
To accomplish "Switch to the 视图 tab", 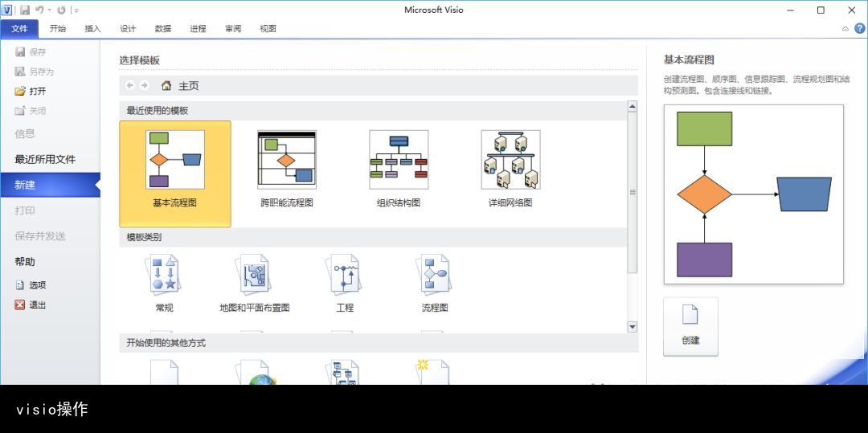I will [x=268, y=29].
